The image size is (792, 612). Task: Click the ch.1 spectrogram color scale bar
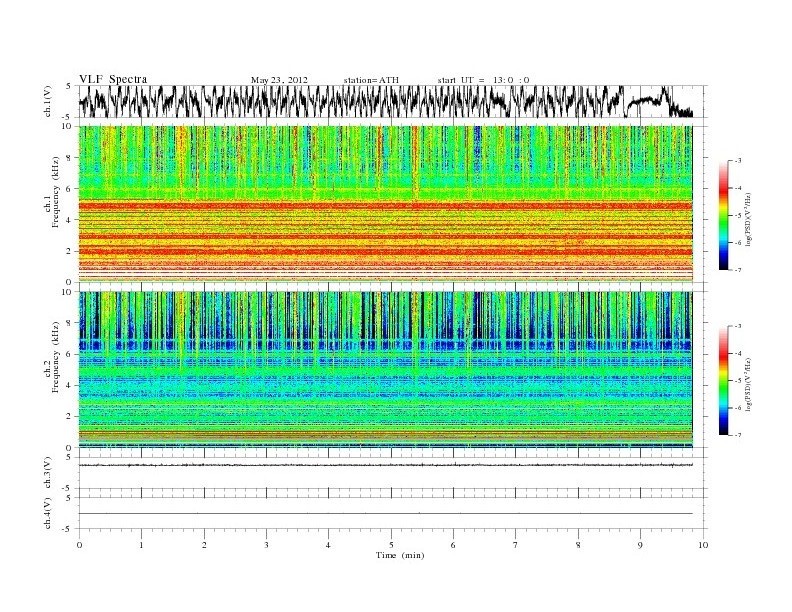click(x=724, y=215)
